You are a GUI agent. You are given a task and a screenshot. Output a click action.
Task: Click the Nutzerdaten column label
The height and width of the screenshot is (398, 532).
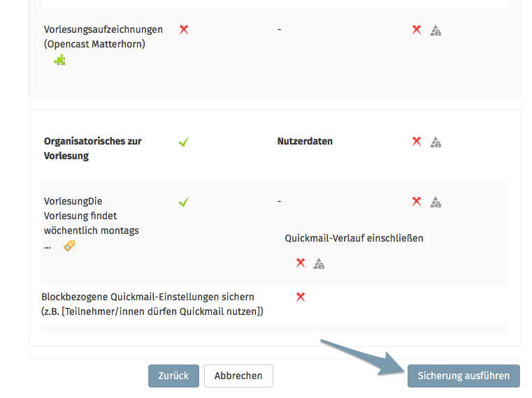305,141
